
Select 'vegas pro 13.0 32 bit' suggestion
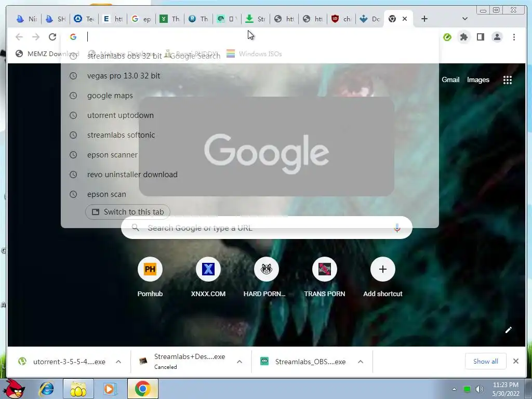250,76
